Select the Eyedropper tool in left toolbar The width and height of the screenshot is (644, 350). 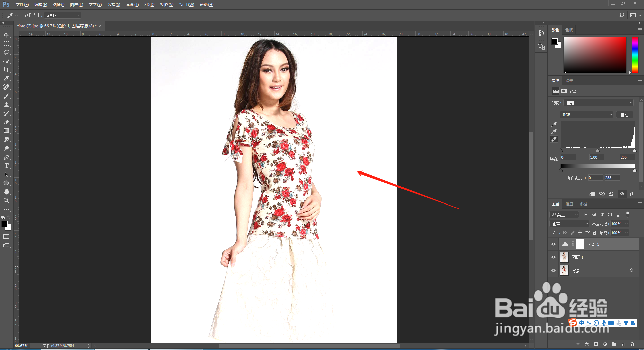6,78
